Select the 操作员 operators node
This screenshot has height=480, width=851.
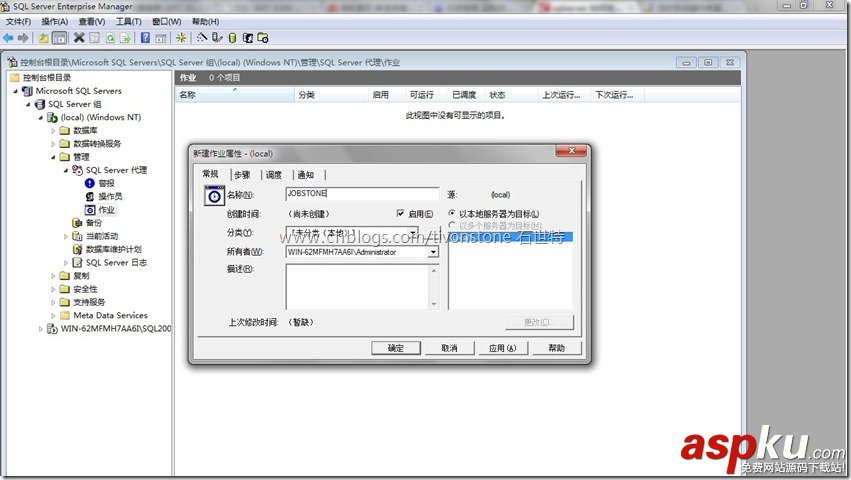110,196
